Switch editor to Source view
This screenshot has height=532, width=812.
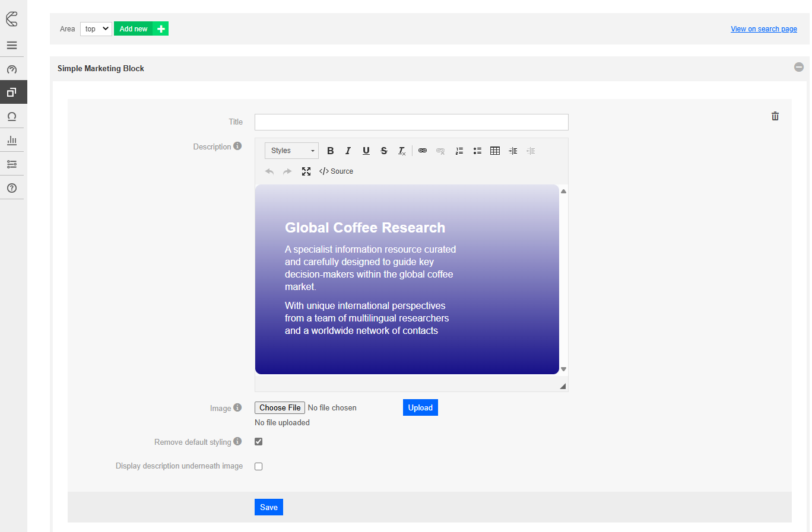click(337, 171)
